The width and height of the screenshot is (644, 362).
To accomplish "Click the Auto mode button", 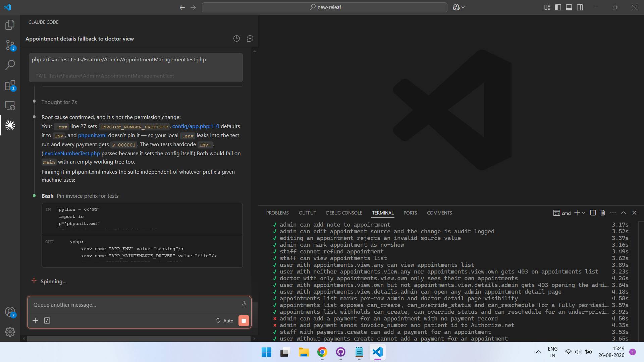I will click(x=224, y=321).
